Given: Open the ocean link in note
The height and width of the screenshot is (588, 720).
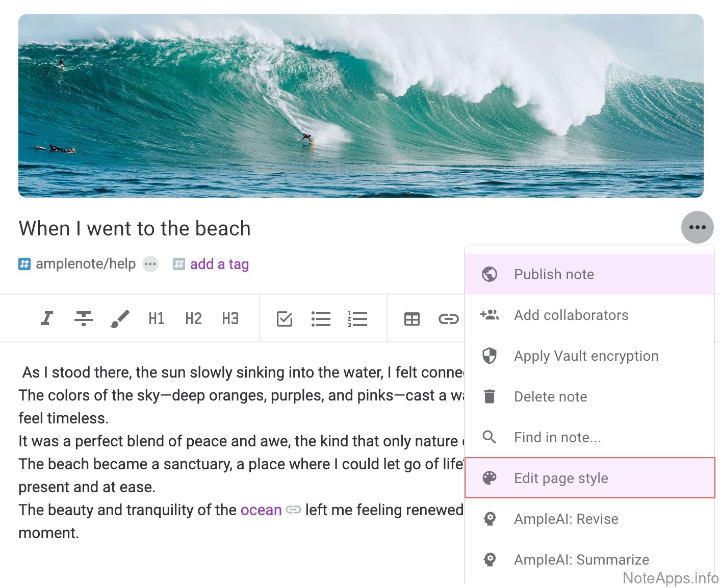Looking at the screenshot, I should pos(261,510).
